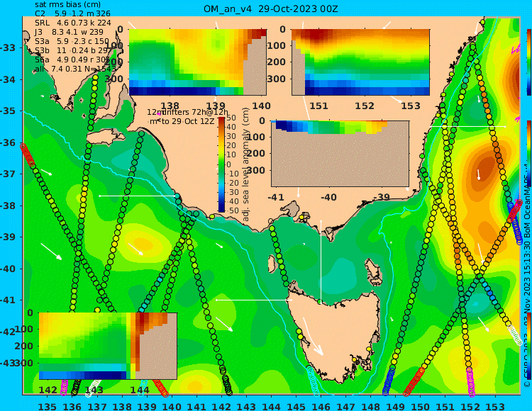Image resolution: width=532 pixels, height=411 pixels.
Task: Click the sea level anomaly colour bar
Action: (x=221, y=164)
